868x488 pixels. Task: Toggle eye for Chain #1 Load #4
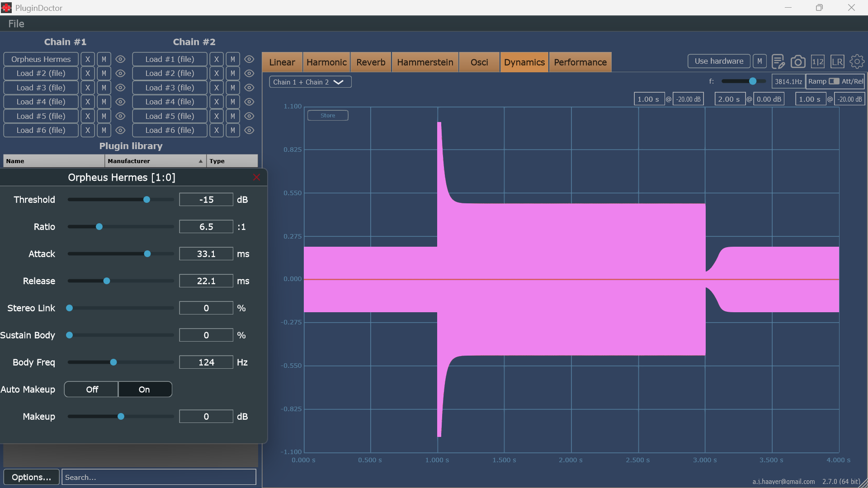120,102
